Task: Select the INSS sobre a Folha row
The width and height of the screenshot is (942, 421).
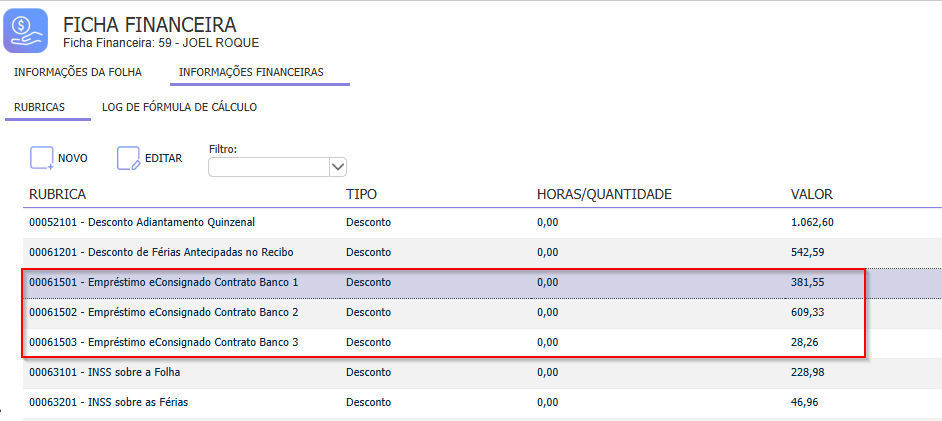Action: pyautogui.click(x=482, y=373)
